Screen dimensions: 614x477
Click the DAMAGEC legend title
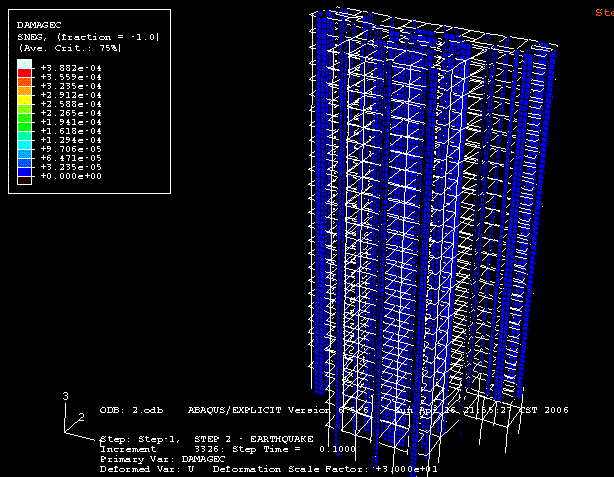(38, 23)
